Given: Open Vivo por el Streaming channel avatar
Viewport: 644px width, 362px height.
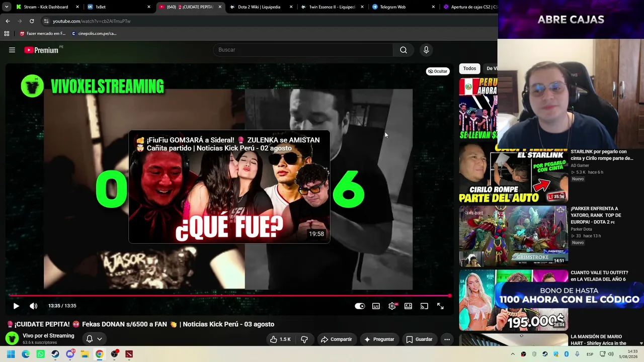Looking at the screenshot, I should click(12, 338).
